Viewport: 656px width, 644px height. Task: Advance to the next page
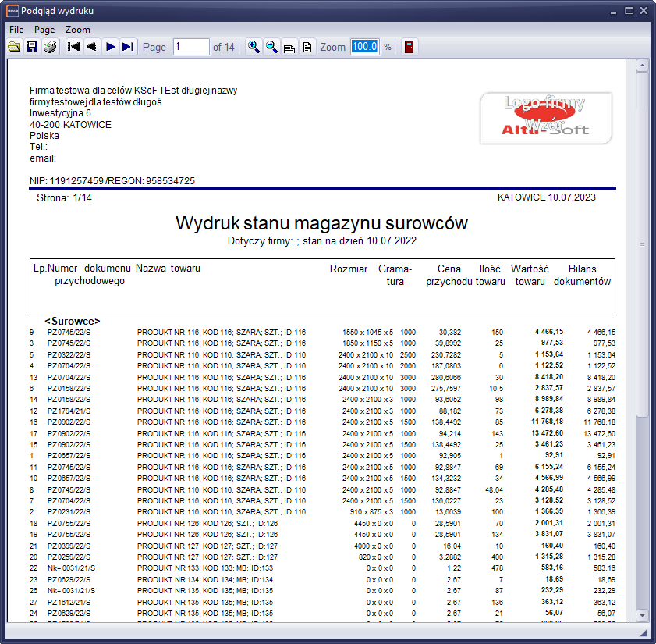pos(110,47)
